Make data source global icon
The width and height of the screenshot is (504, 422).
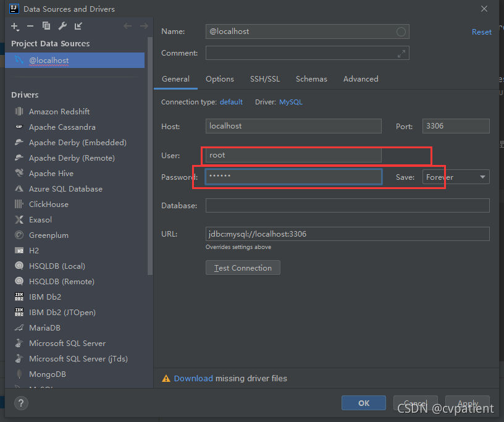[78, 26]
